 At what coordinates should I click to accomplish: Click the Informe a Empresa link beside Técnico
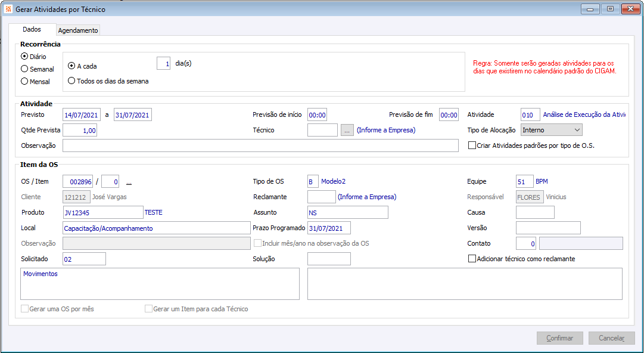pos(386,130)
